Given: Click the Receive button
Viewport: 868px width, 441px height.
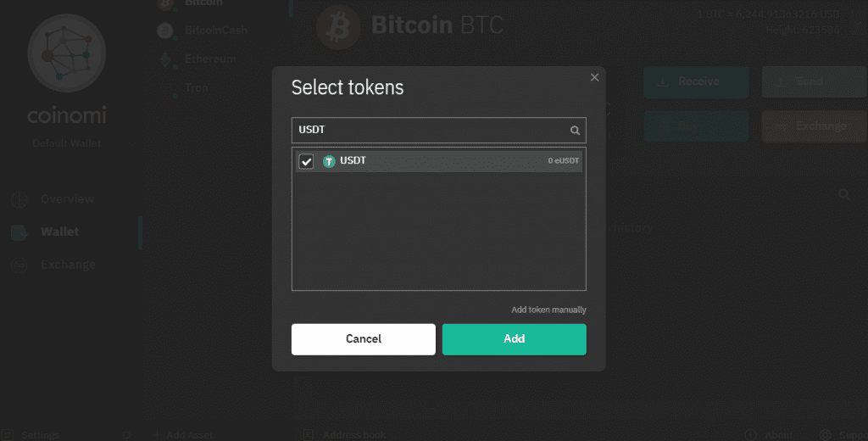Looking at the screenshot, I should point(696,81).
